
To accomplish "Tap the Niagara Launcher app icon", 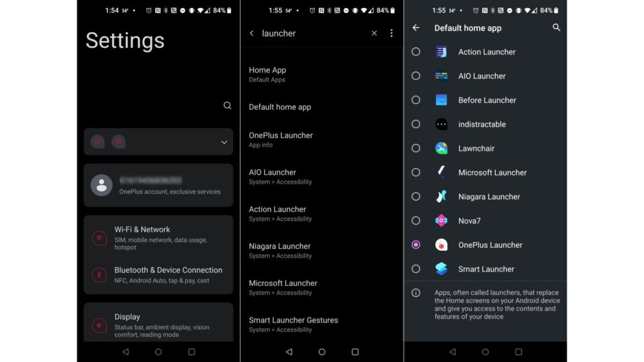I will 441,197.
